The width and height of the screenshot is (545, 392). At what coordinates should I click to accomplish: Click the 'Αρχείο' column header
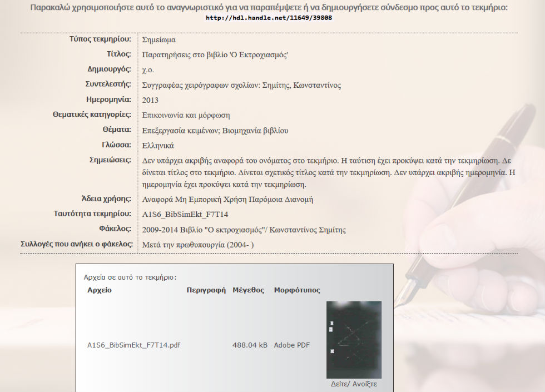(x=100, y=290)
